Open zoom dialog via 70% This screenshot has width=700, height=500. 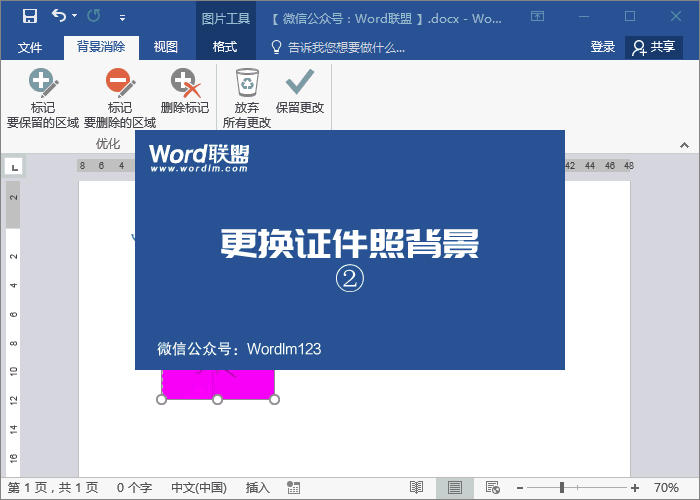point(666,488)
